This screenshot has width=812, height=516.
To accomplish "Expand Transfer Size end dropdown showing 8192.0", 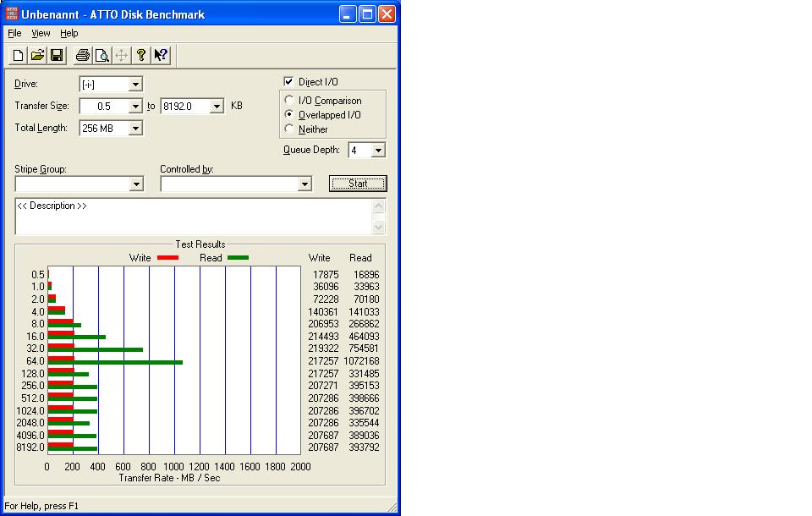I will [x=217, y=107].
